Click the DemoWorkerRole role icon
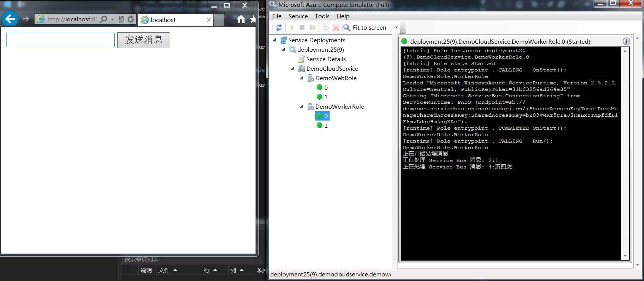 311,106
